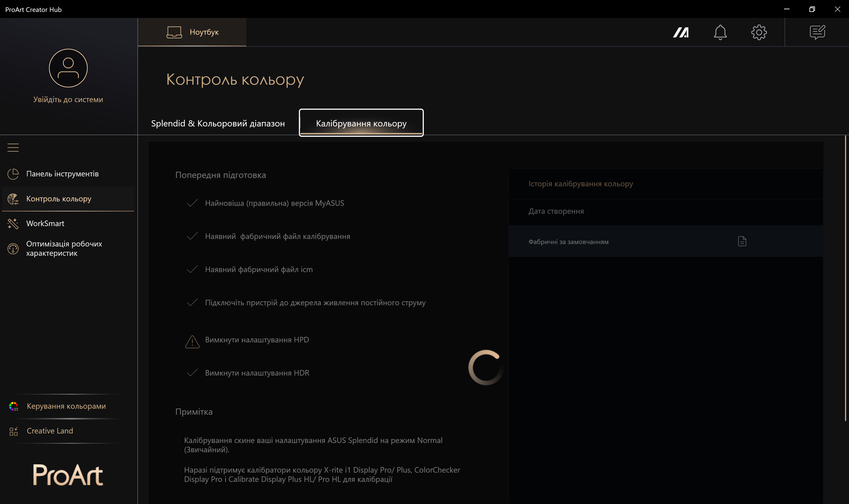Open the MyASUS logo icon
The width and height of the screenshot is (849, 504).
[x=681, y=32]
